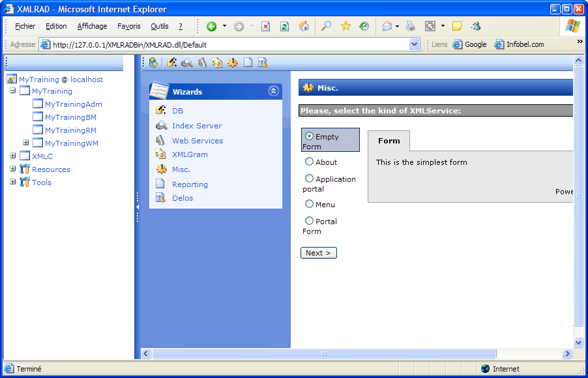Click the DB wizard icon in the toolbar
Image resolution: width=588 pixels, height=378 pixels.
tap(172, 63)
